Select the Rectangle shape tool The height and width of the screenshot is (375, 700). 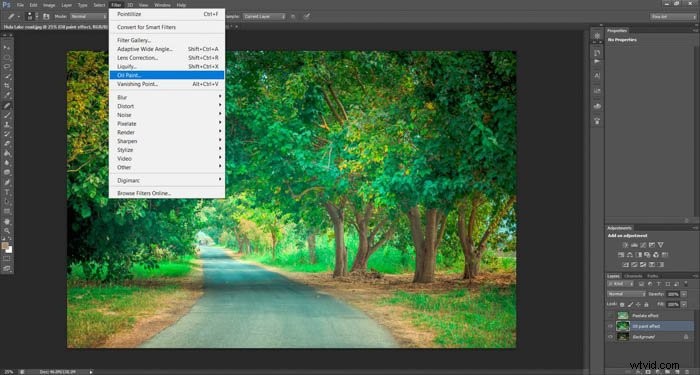7,211
